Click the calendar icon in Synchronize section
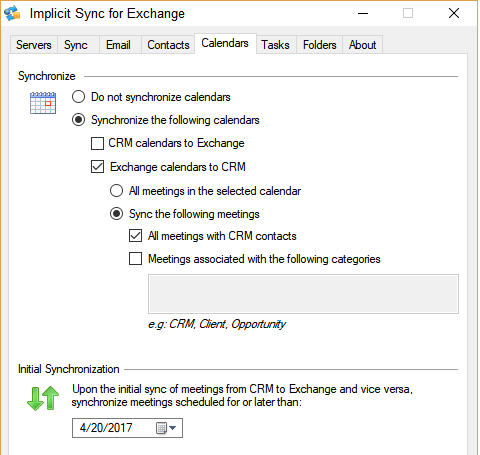The width and height of the screenshot is (480, 455). click(x=43, y=103)
